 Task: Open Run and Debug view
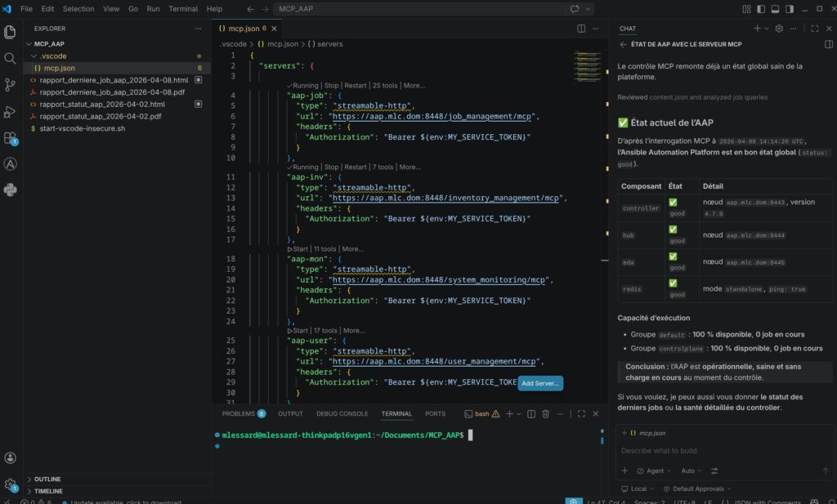[x=10, y=112]
